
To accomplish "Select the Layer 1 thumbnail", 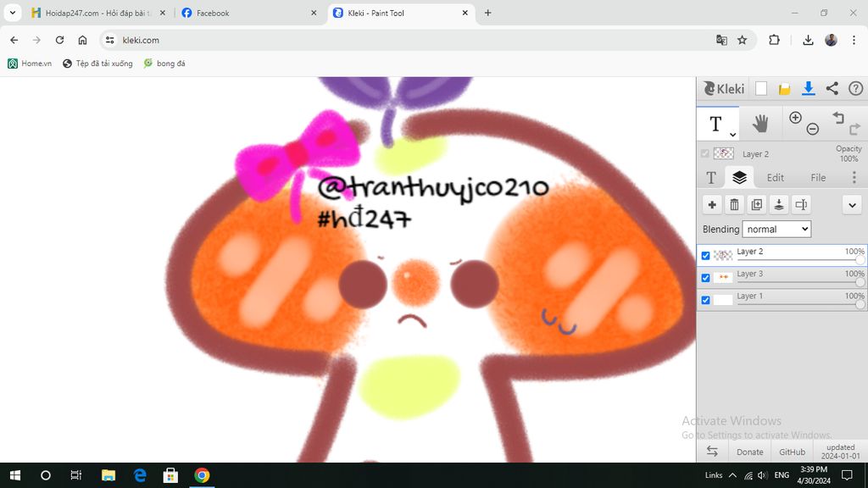I will [722, 299].
